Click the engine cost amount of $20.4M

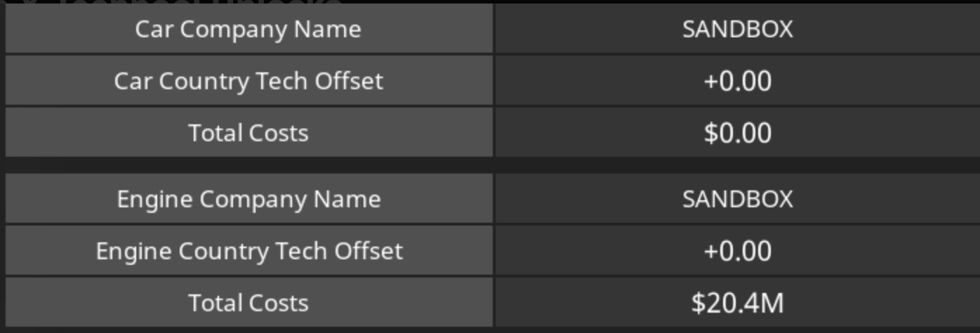(x=737, y=303)
